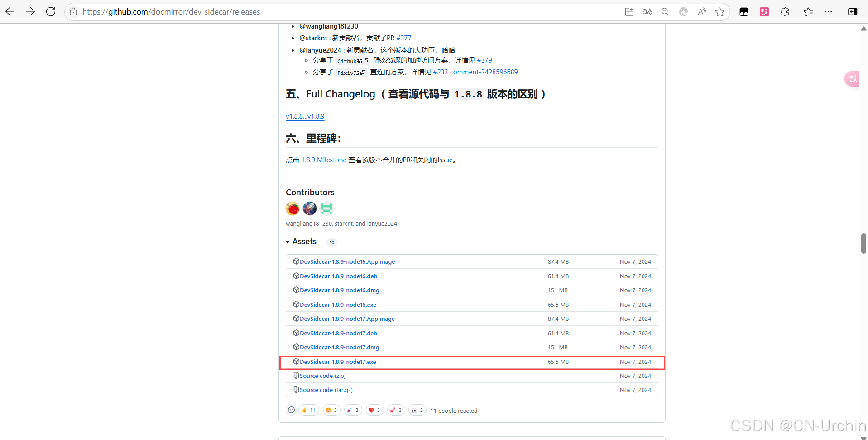Click the heart reaction with 3
This screenshot has width=868, height=440.
point(375,410)
